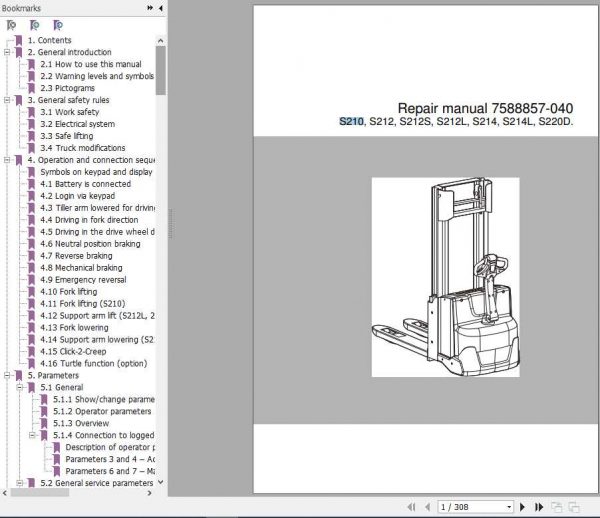Click bookmarks vertical scrollbar down arrow
The image size is (600, 518).
[161, 482]
